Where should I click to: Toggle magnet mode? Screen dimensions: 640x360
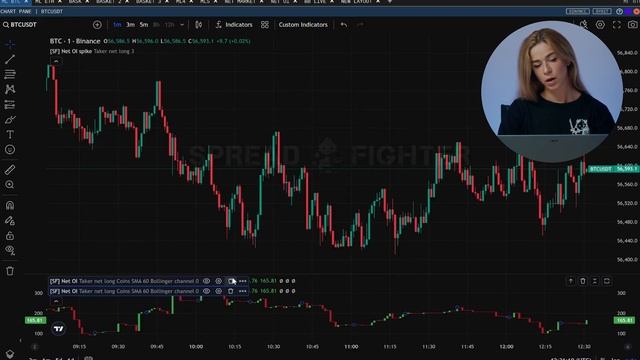10,205
